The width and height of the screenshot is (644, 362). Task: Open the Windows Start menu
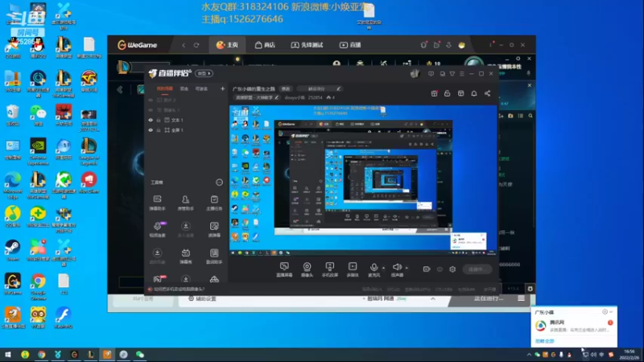pos(8,355)
